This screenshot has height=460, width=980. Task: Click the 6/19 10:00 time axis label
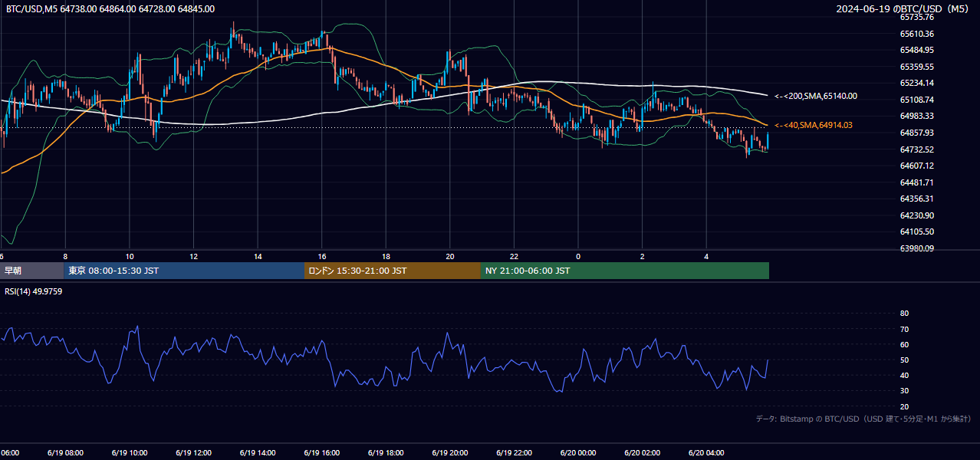pos(129,452)
